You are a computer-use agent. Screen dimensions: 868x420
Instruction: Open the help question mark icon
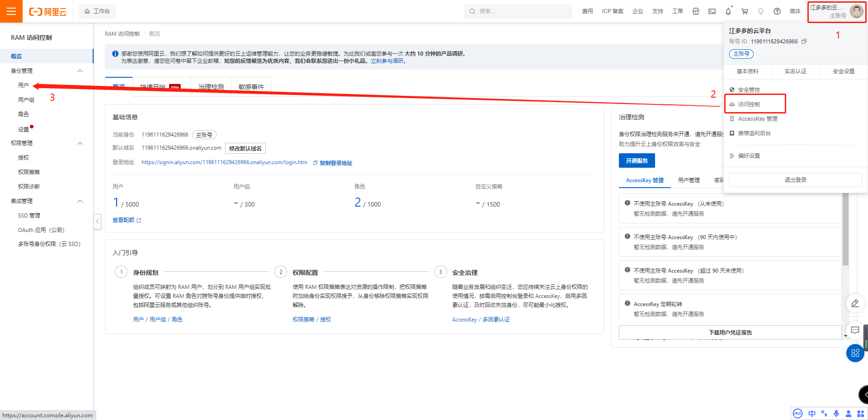(777, 11)
